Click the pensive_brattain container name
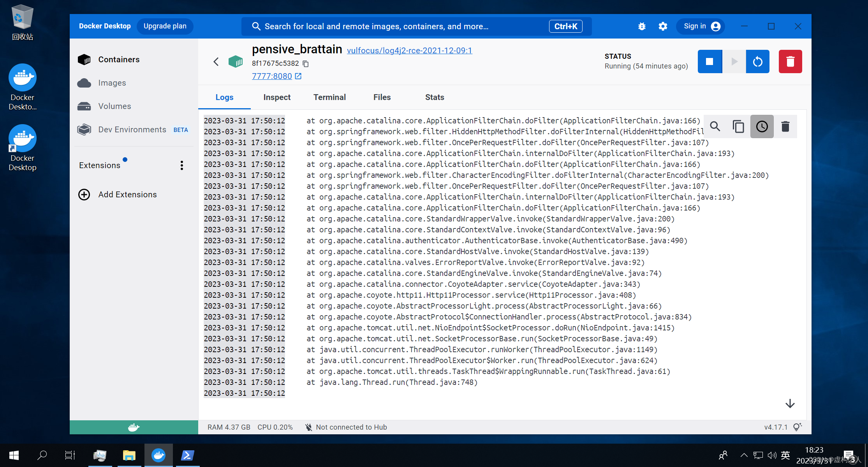The height and width of the screenshot is (467, 868). click(x=297, y=49)
